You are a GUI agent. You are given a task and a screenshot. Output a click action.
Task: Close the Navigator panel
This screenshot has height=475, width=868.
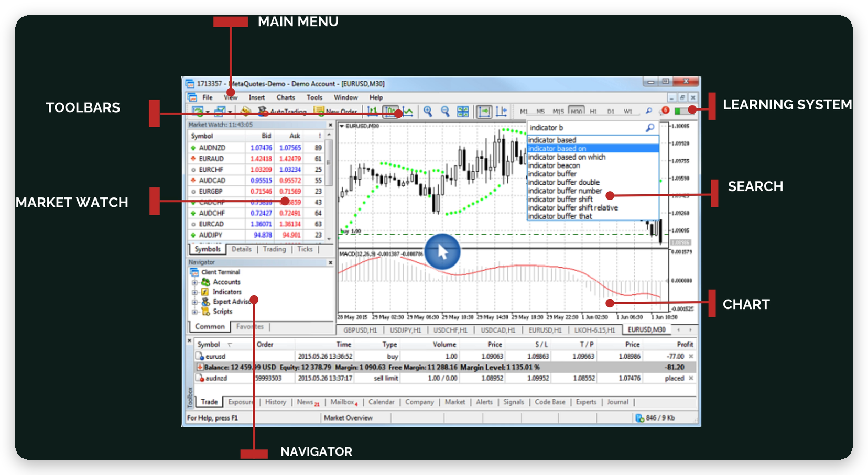tap(330, 262)
